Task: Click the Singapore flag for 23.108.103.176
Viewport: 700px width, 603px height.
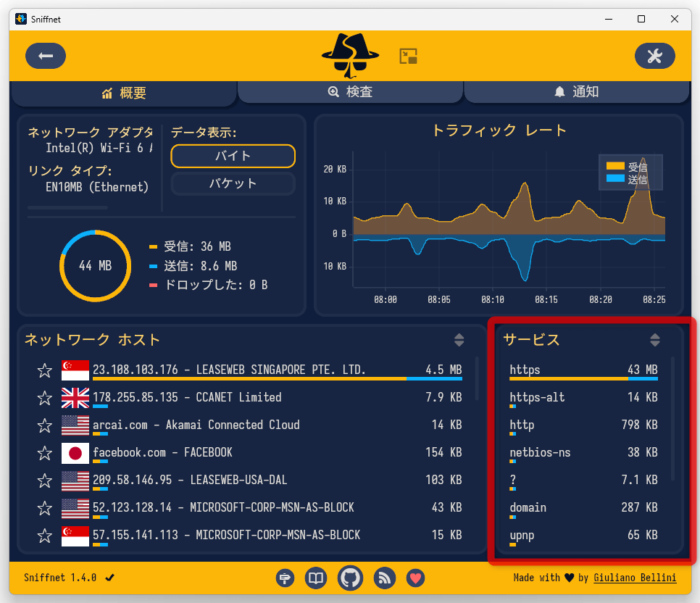Action: 75,370
